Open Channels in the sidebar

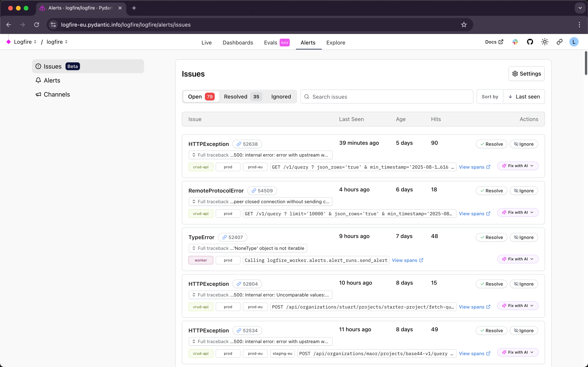[x=57, y=94]
